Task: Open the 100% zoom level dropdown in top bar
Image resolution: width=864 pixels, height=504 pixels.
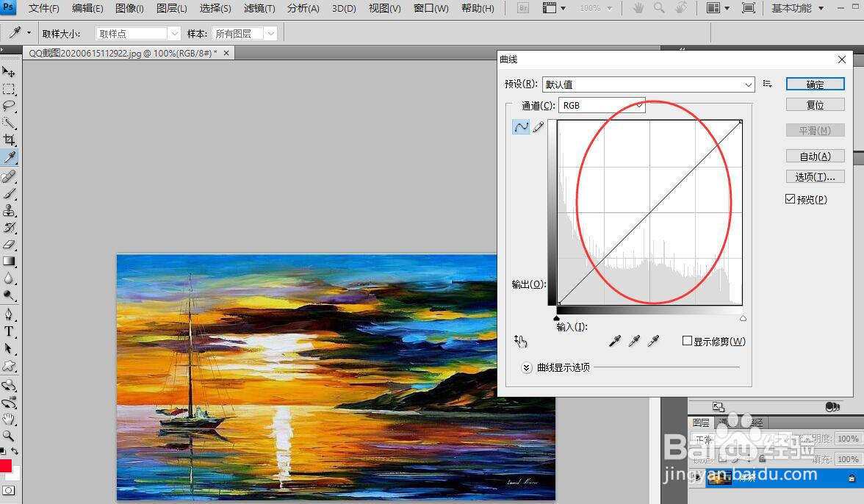Action: point(596,8)
